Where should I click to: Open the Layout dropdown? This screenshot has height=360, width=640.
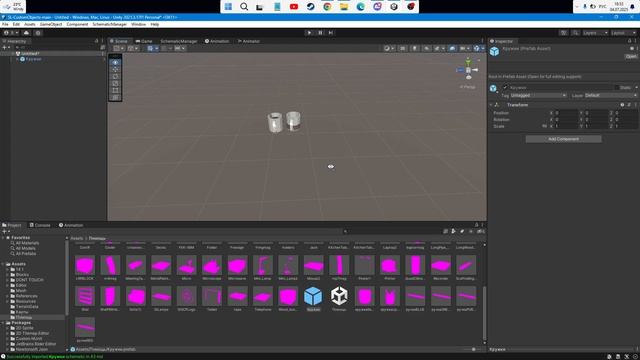pos(624,33)
